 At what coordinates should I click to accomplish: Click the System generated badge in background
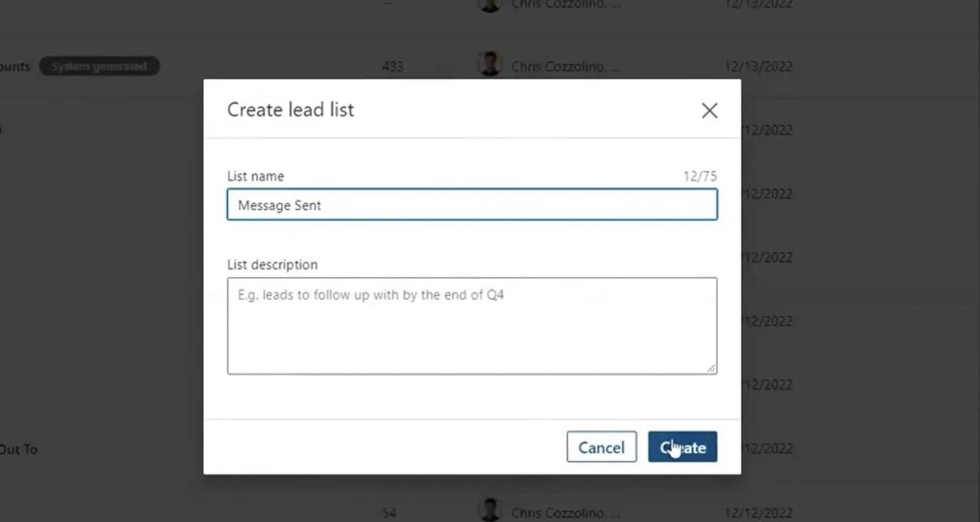click(99, 66)
